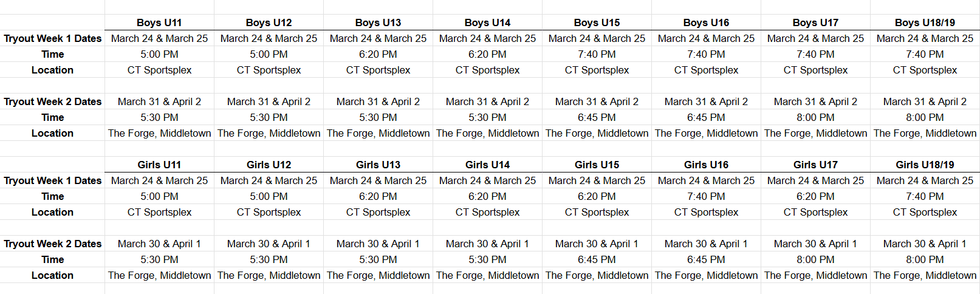Select Boys U13 Week 1 time cell

click(378, 54)
